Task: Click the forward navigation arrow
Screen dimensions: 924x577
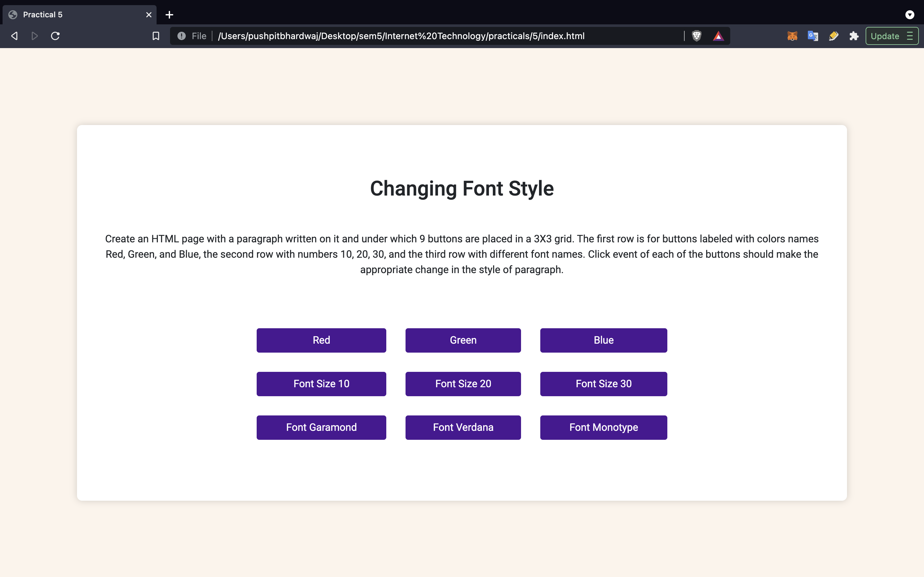Action: [x=35, y=36]
